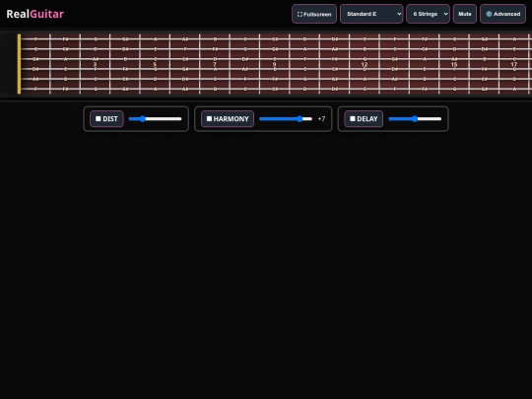Play E at fret 2 on D string

(x=65, y=69)
